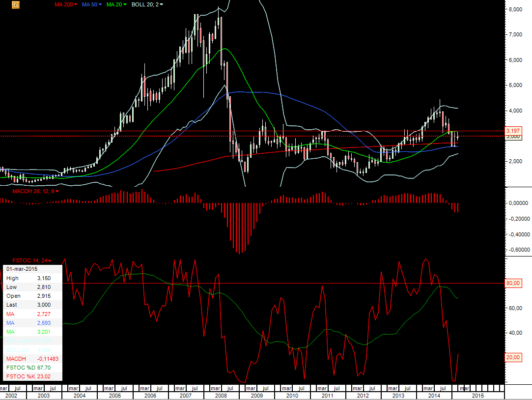Click the 3,197 price level label

click(x=513, y=131)
